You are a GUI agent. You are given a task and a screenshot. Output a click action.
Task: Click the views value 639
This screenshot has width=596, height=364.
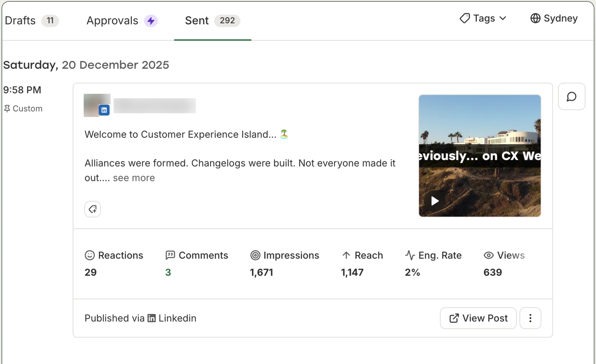[492, 272]
